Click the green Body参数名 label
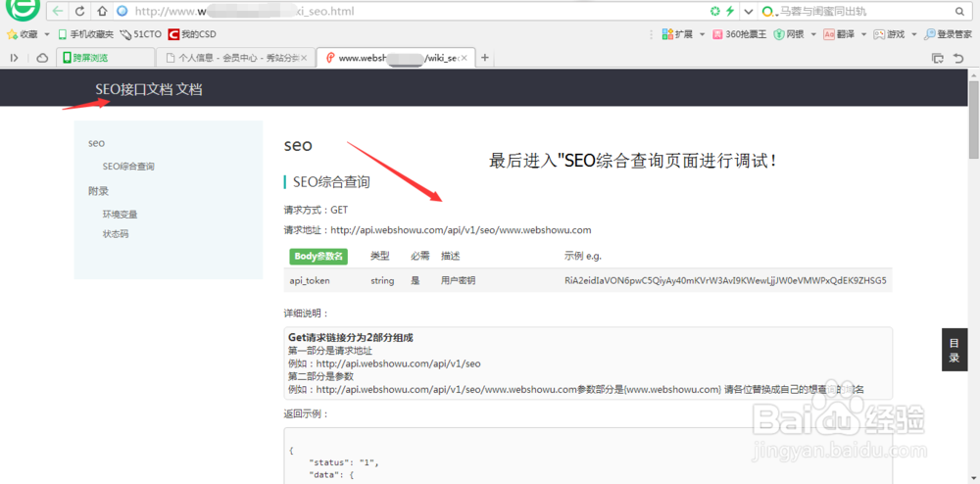Image resolution: width=980 pixels, height=484 pixels. pos(318,256)
